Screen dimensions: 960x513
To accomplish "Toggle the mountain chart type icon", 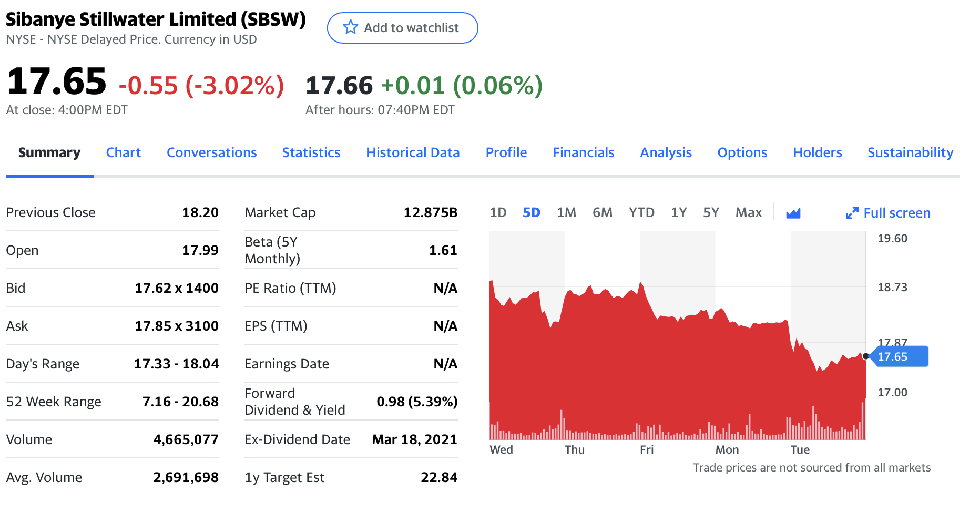I will (793, 213).
